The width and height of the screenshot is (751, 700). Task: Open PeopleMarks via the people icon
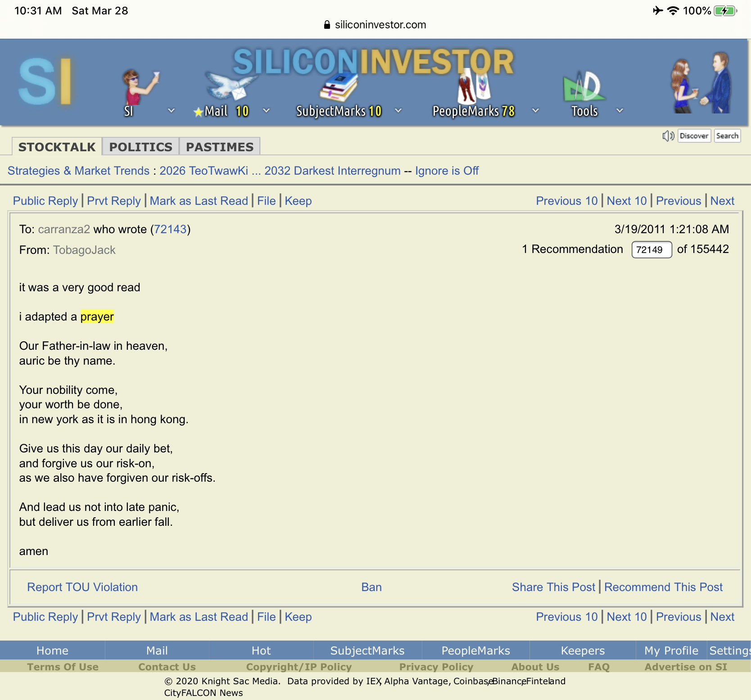click(474, 86)
